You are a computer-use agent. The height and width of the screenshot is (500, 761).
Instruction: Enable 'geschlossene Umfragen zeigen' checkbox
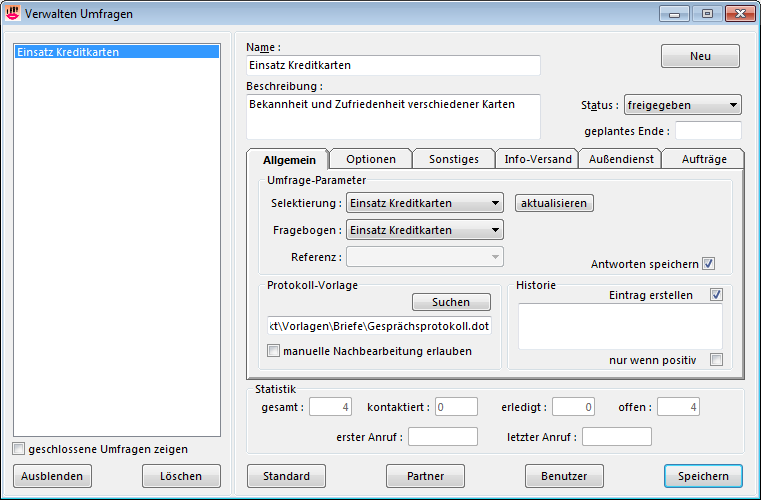(x=19, y=449)
